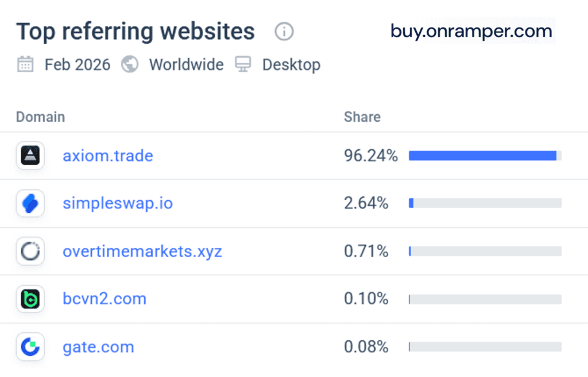Select the Feb 2026 date filter
This screenshot has height=377, width=588.
click(x=76, y=64)
